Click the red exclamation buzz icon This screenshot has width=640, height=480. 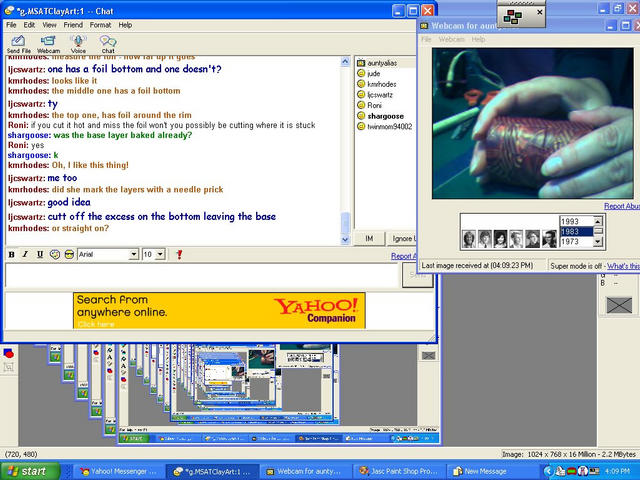coord(179,254)
